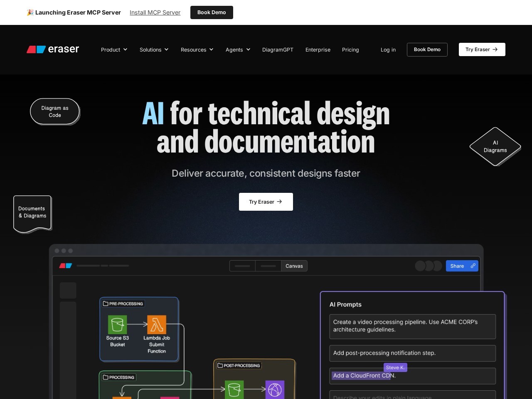Expand the Agents dropdown
The height and width of the screenshot is (399, 532).
(238, 49)
